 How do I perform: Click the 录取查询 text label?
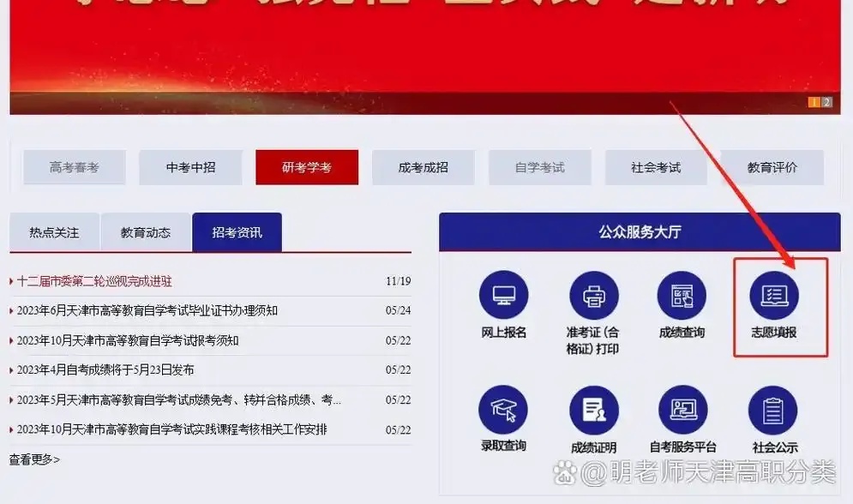[x=503, y=446]
